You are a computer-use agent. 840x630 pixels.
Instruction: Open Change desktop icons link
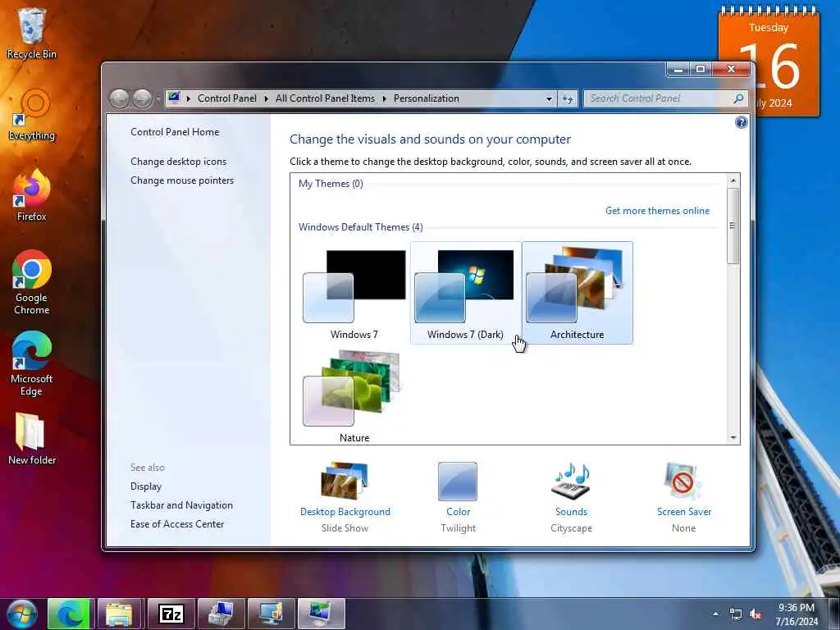tap(178, 162)
